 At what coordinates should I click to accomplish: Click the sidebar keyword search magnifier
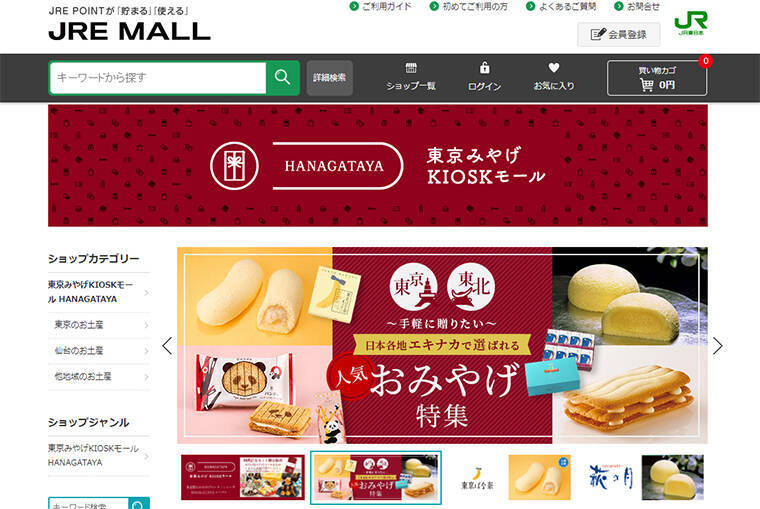click(139, 504)
